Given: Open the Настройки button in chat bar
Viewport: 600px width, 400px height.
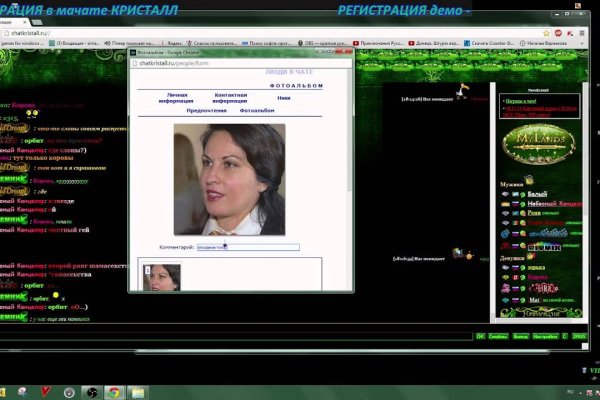Looking at the screenshot, I should tap(545, 336).
